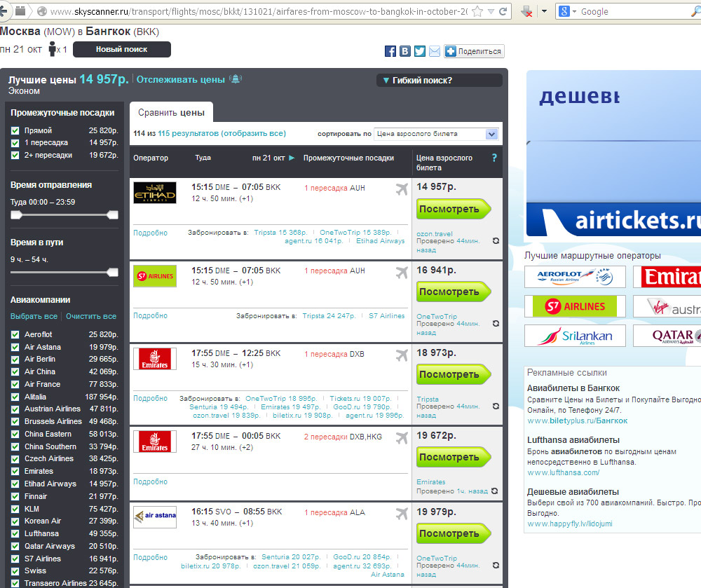Refresh the 14 957р. price check
Screen dimensions: 701x588
(x=496, y=241)
